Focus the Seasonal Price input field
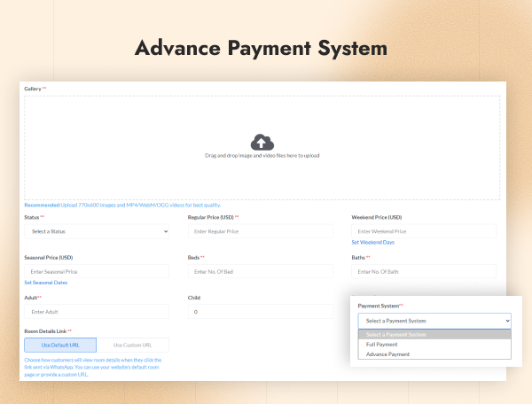 (x=97, y=271)
